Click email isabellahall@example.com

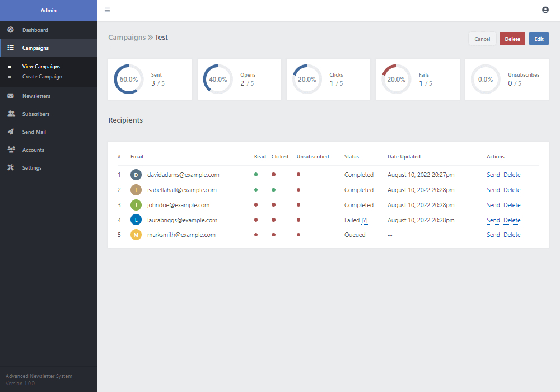[x=182, y=190]
